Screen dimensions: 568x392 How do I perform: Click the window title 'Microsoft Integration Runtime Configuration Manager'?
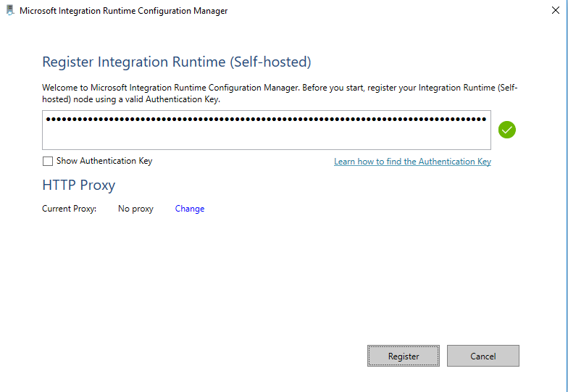123,11
